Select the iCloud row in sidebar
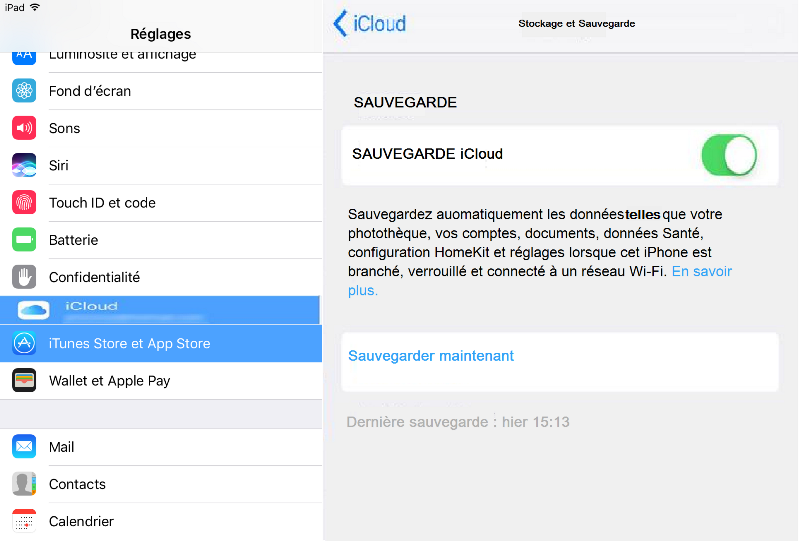The image size is (800, 545). 160,310
